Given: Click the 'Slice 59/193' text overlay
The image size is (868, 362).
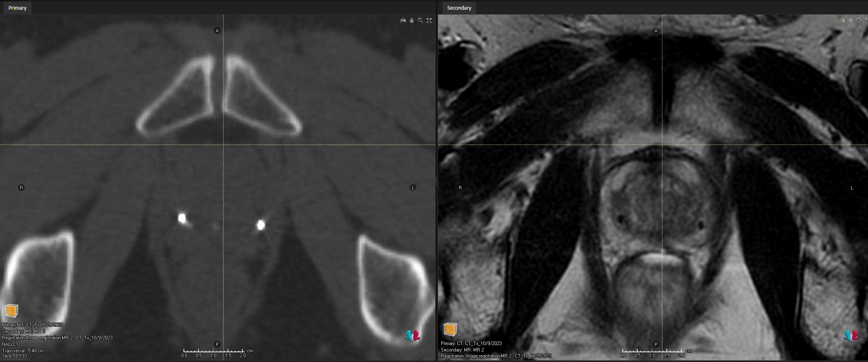Looking at the screenshot, I should coord(15,356).
